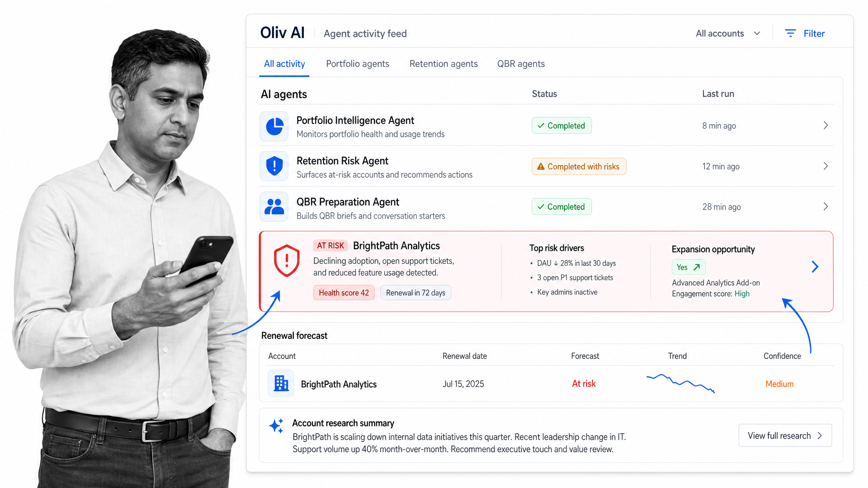The image size is (868, 488).
Task: Click the Engagement score High value
Action: pos(742,294)
